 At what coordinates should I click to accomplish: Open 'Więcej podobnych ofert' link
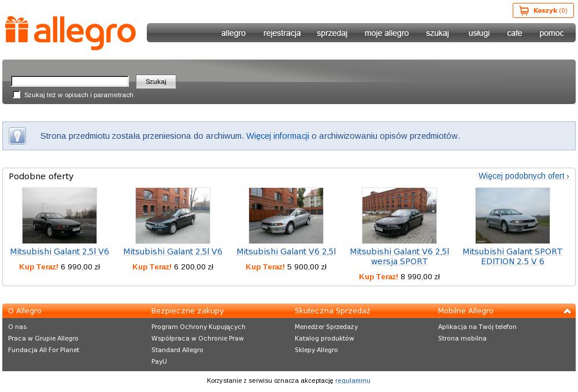click(x=524, y=176)
